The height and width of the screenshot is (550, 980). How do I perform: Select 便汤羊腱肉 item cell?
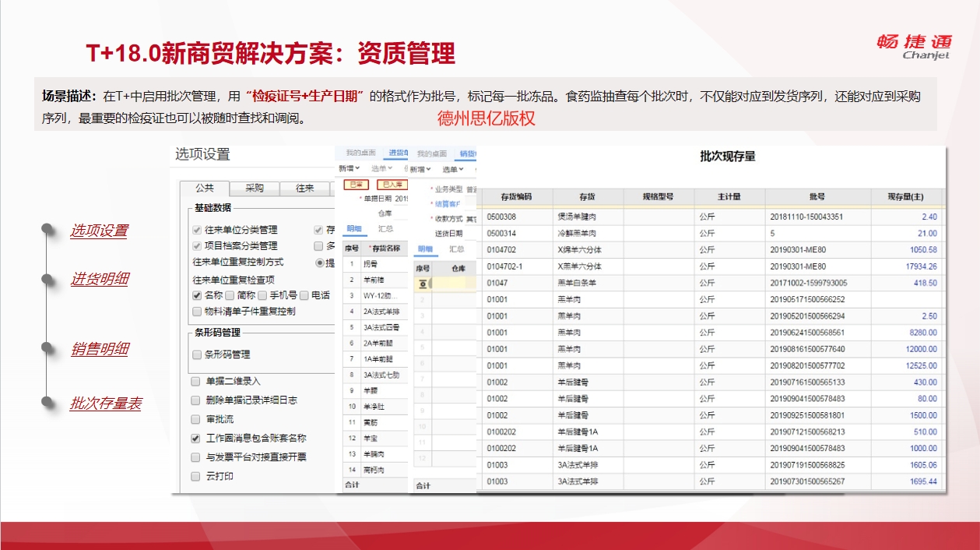click(x=588, y=217)
